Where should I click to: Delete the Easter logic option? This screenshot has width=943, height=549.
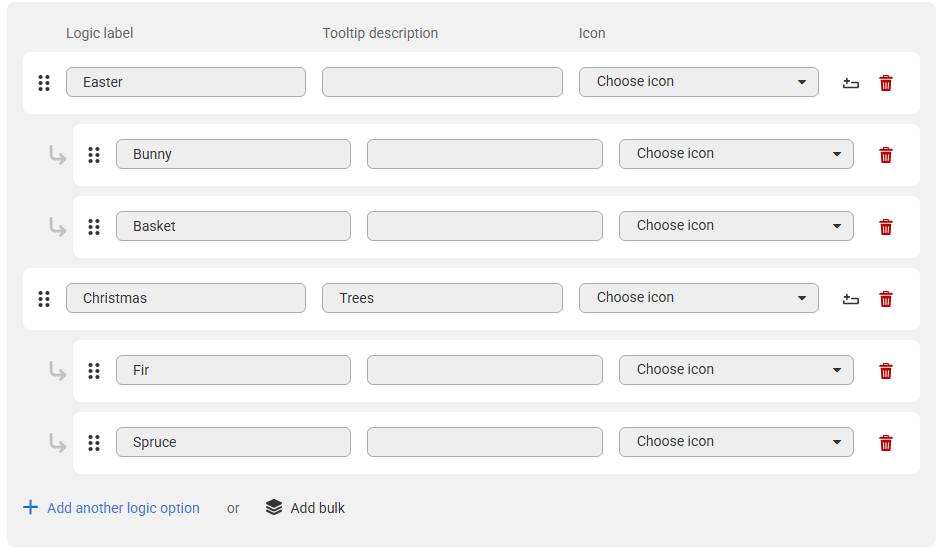coord(885,83)
